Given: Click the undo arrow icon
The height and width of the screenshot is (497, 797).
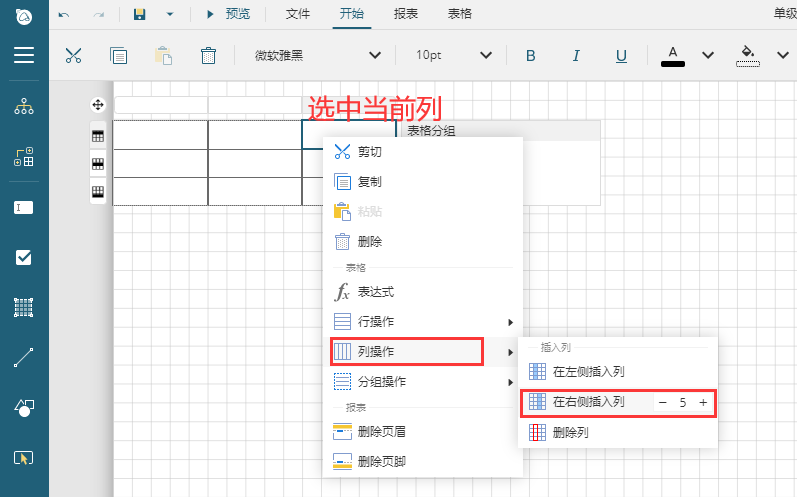Looking at the screenshot, I should pos(64,15).
